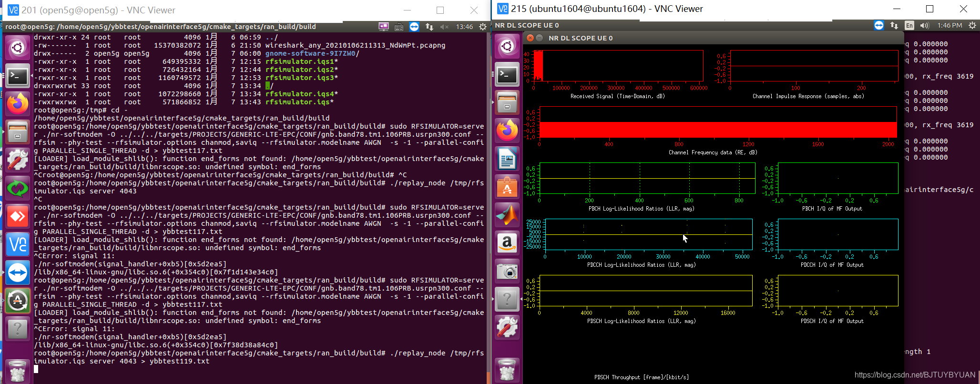Open the session gear menu in 215 panel
The image size is (980, 384).
point(972,25)
